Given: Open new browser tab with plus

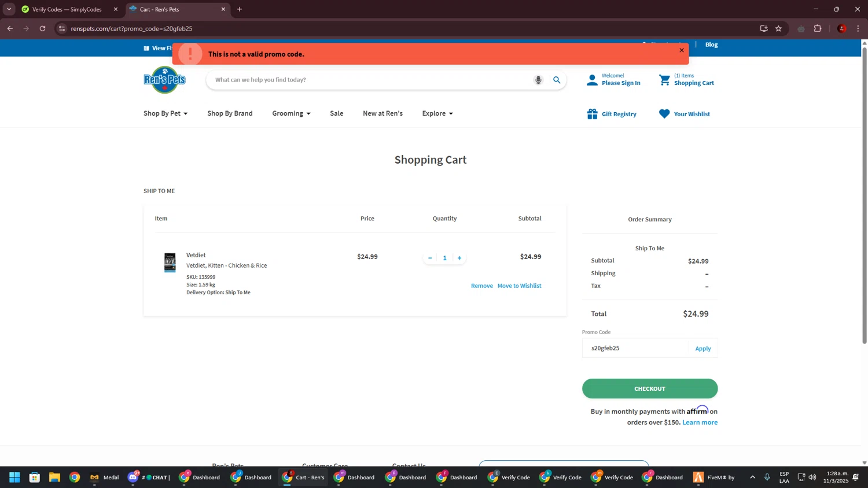Looking at the screenshot, I should pos(240,9).
